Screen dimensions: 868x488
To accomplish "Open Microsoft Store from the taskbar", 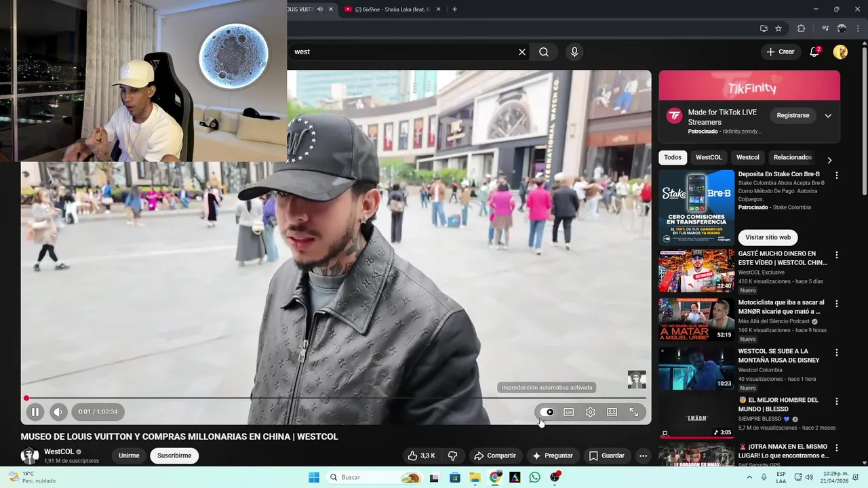I will (x=454, y=477).
